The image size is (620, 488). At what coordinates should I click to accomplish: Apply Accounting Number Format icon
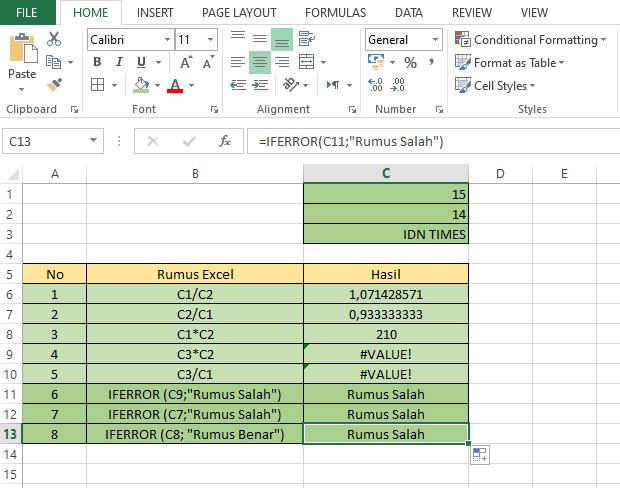(x=376, y=62)
